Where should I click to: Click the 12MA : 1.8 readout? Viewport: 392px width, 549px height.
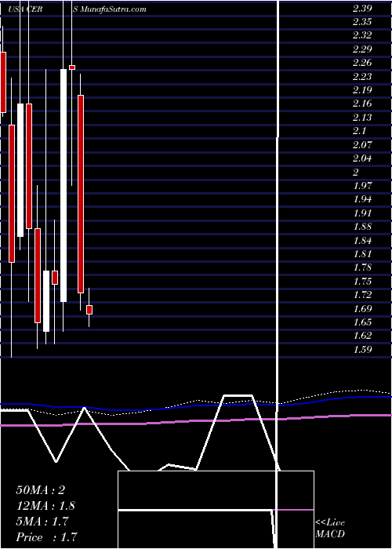[x=45, y=506]
